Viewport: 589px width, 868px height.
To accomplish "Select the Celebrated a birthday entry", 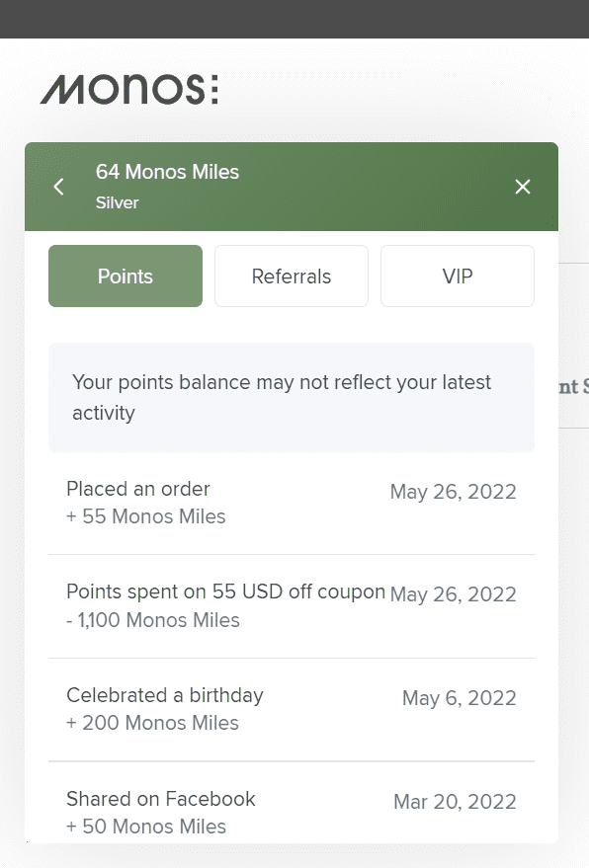I will pyautogui.click(x=292, y=710).
